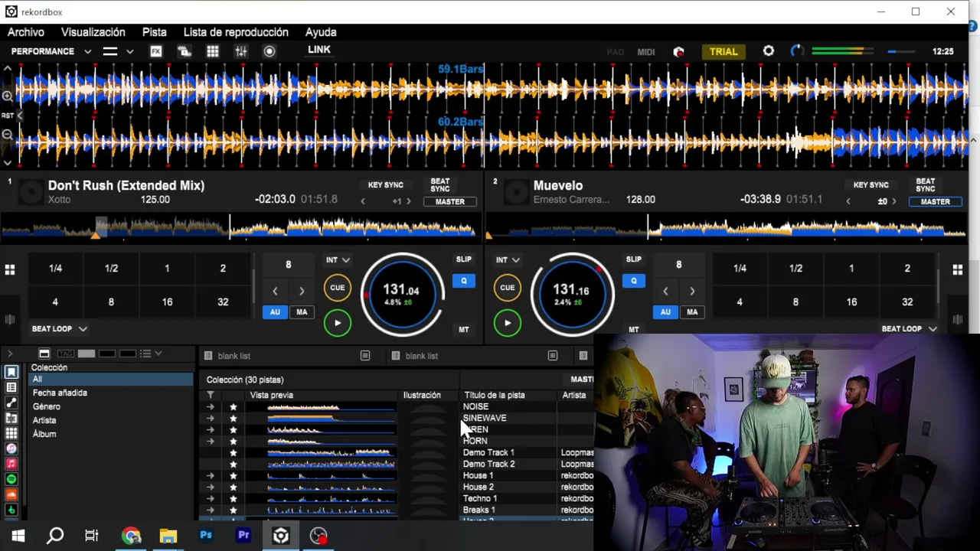The image size is (980, 551).
Task: Click deck 1 pad mode grid icon
Action: pos(10,269)
